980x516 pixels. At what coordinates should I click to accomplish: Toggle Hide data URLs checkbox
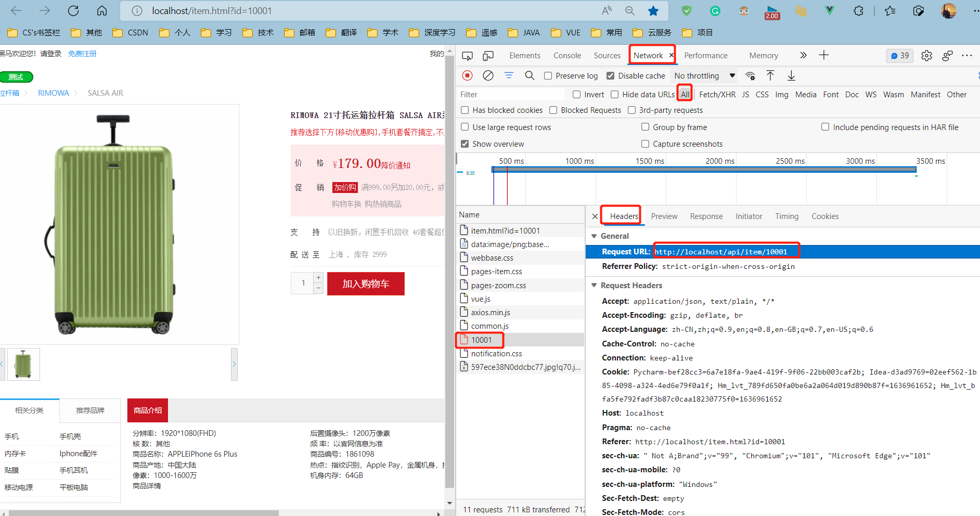(615, 94)
